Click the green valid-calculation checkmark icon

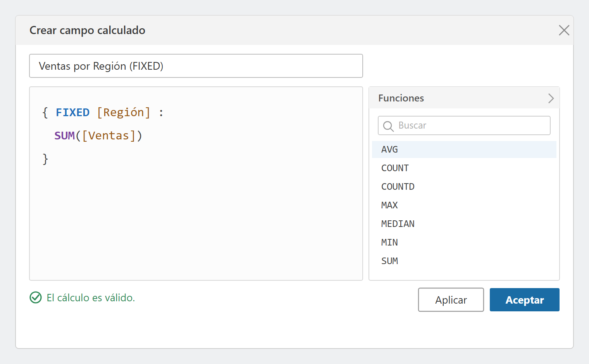point(36,297)
